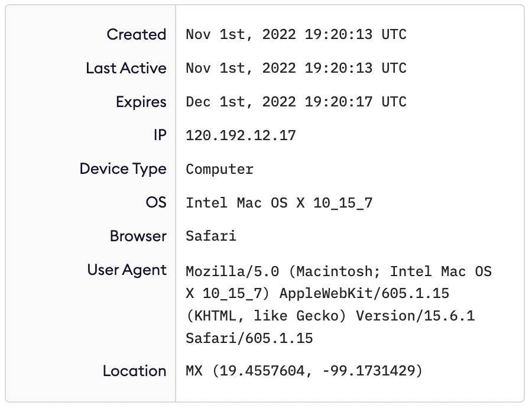Click the Device Type label
Screen dimensions: 532x408
123,169
